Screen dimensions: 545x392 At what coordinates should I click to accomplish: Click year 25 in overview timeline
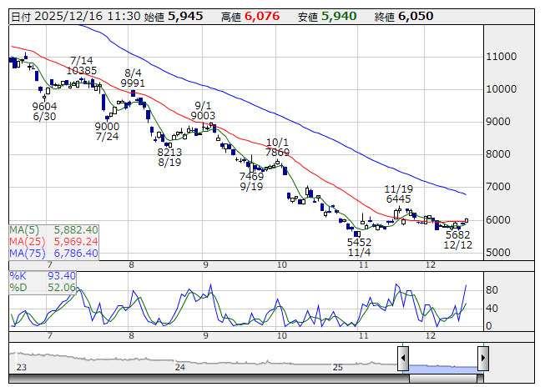pyautogui.click(x=338, y=367)
